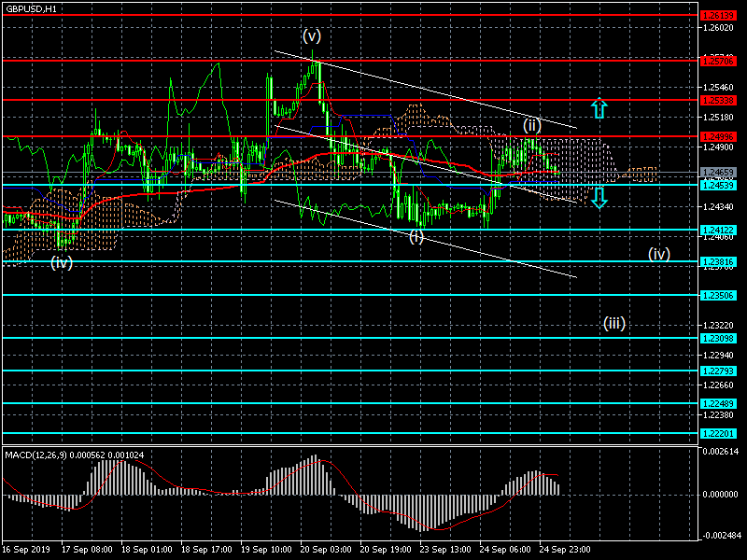The image size is (747, 560).
Task: Select the GBPUSD,H1 chart title
Action: (x=31, y=8)
